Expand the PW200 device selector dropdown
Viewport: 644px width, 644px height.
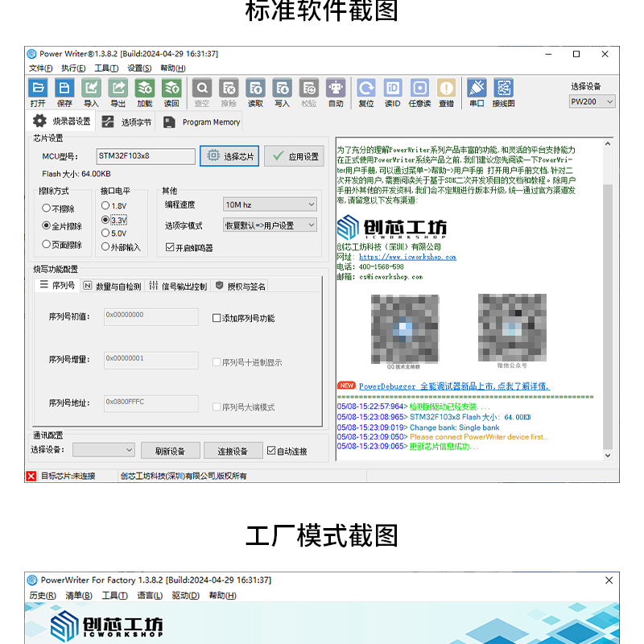click(x=592, y=101)
